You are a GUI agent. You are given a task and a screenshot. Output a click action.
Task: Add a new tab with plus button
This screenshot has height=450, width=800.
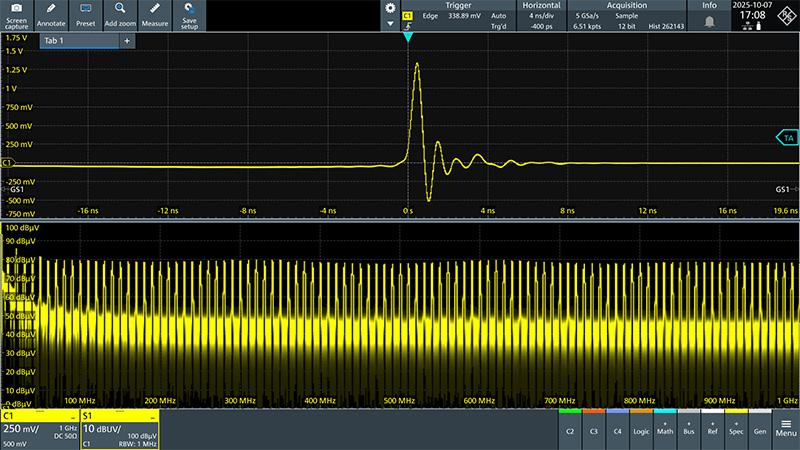(x=126, y=41)
